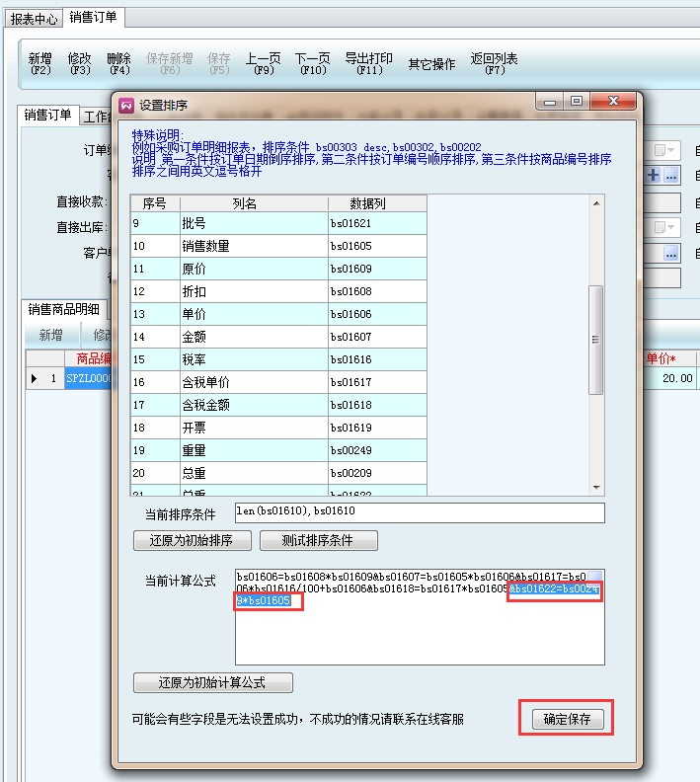Click the 修改 (F3) toolbar button
This screenshot has height=782, width=700.
pyautogui.click(x=80, y=64)
